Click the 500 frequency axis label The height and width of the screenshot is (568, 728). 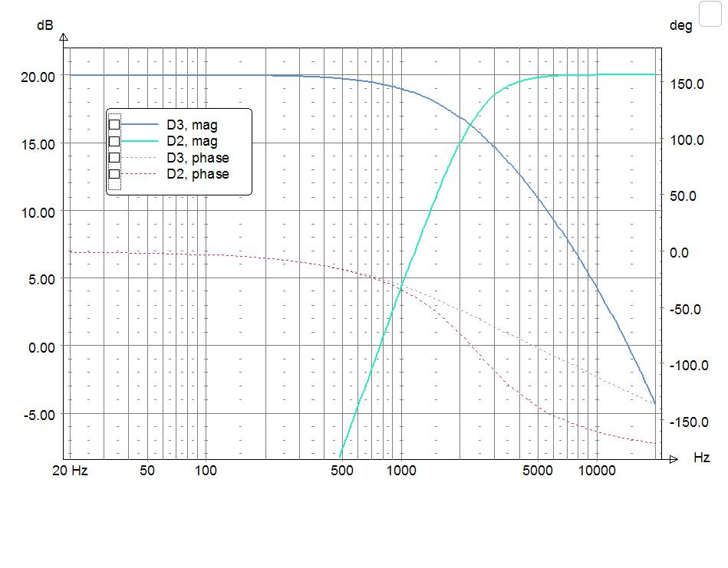(x=342, y=471)
